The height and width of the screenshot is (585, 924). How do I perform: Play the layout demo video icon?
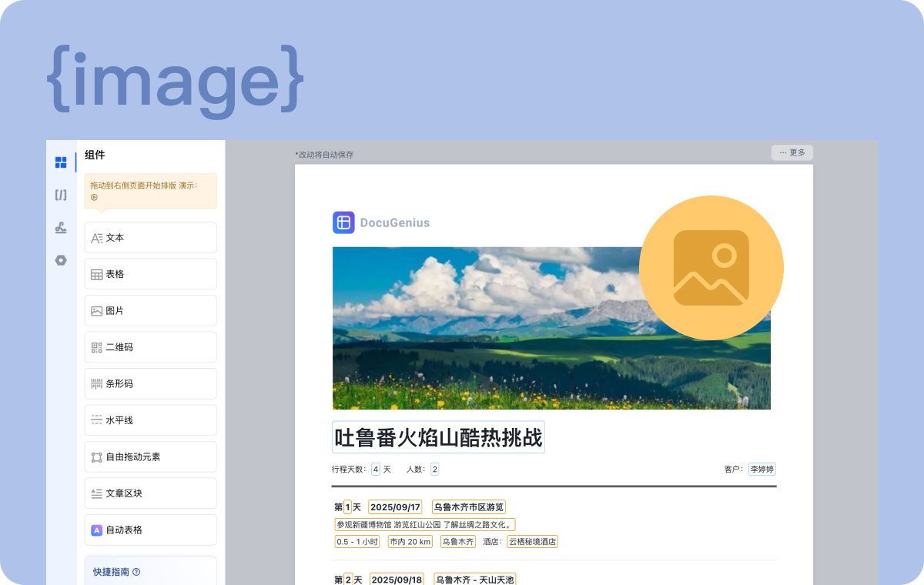point(94,197)
